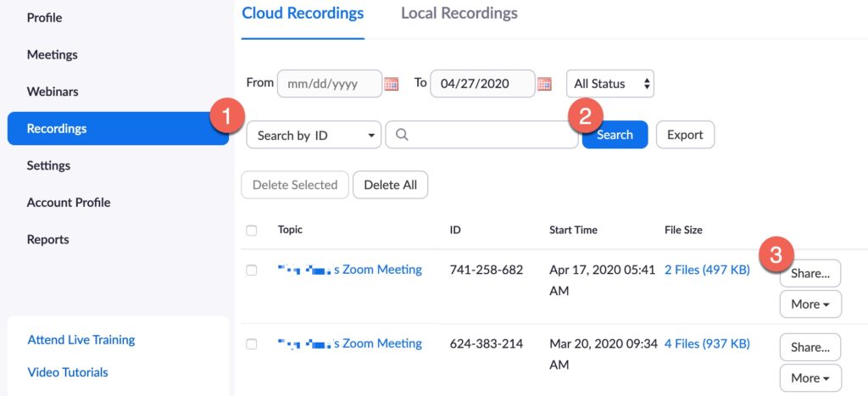This screenshot has height=396, width=868.
Task: Open More menu for Mar 20 recording
Action: [x=810, y=378]
